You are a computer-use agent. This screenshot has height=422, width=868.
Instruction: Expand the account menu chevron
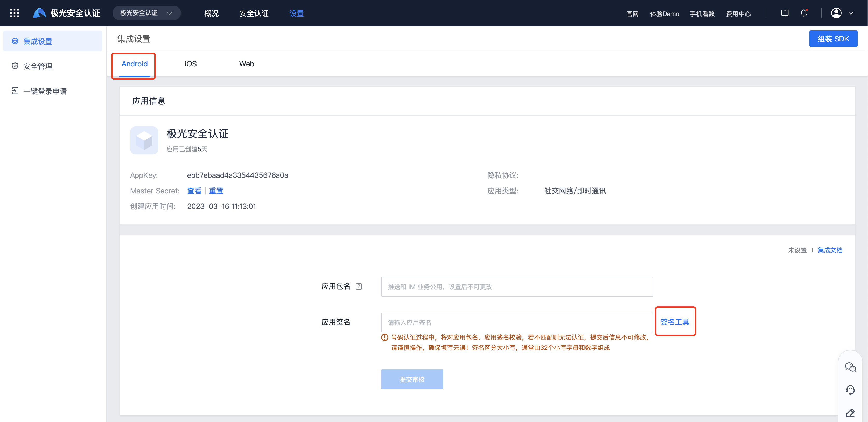click(x=851, y=13)
